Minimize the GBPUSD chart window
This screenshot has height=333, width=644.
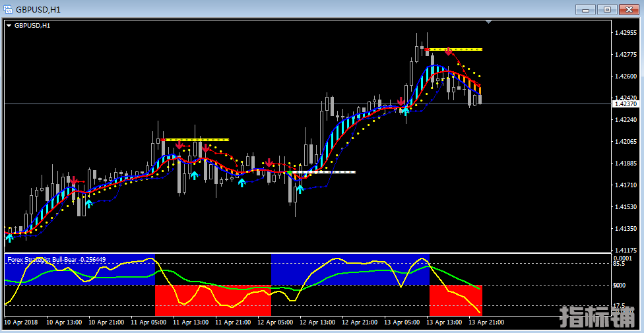[586, 9]
